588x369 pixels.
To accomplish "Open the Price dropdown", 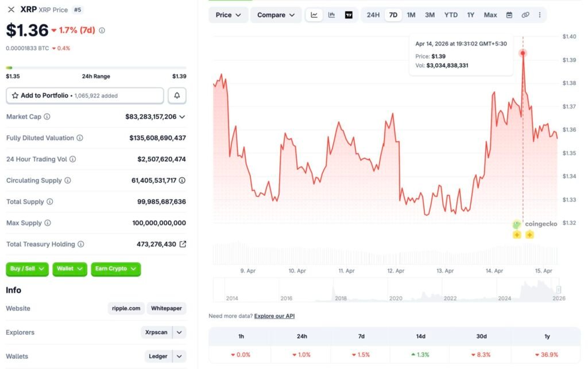I will pos(228,15).
